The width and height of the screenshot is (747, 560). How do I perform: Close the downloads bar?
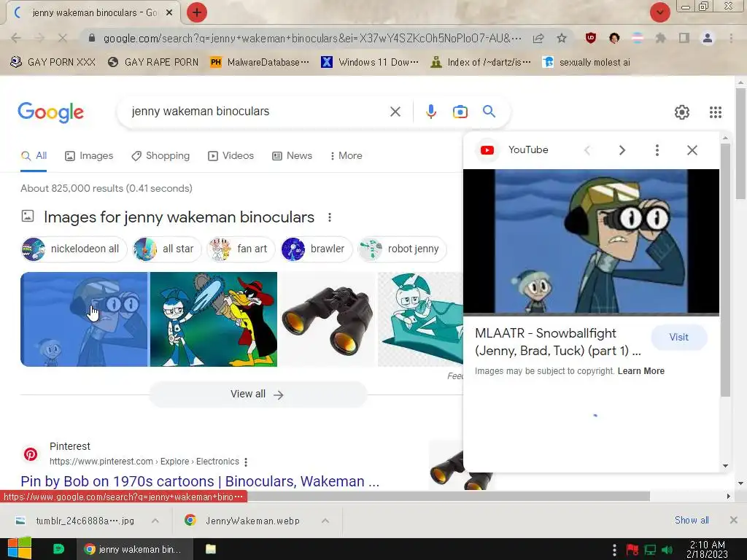coord(734,520)
